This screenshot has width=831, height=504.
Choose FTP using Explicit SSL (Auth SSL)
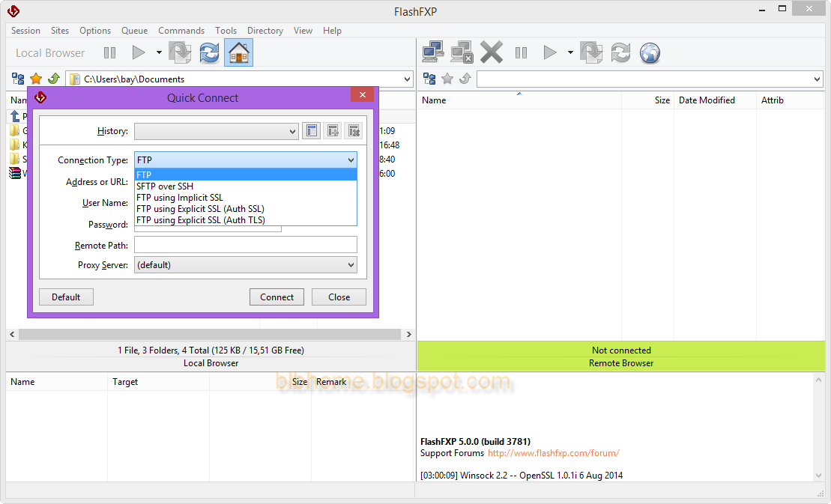pyautogui.click(x=246, y=209)
